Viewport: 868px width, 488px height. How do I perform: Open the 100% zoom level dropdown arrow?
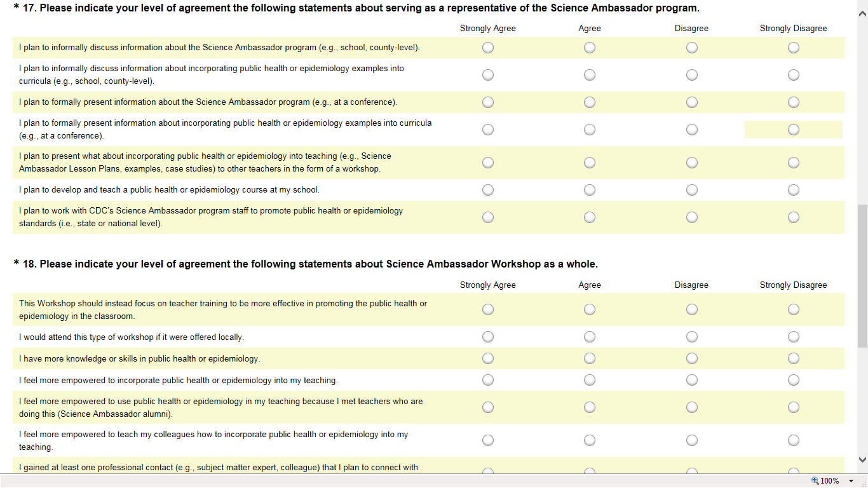tap(851, 481)
